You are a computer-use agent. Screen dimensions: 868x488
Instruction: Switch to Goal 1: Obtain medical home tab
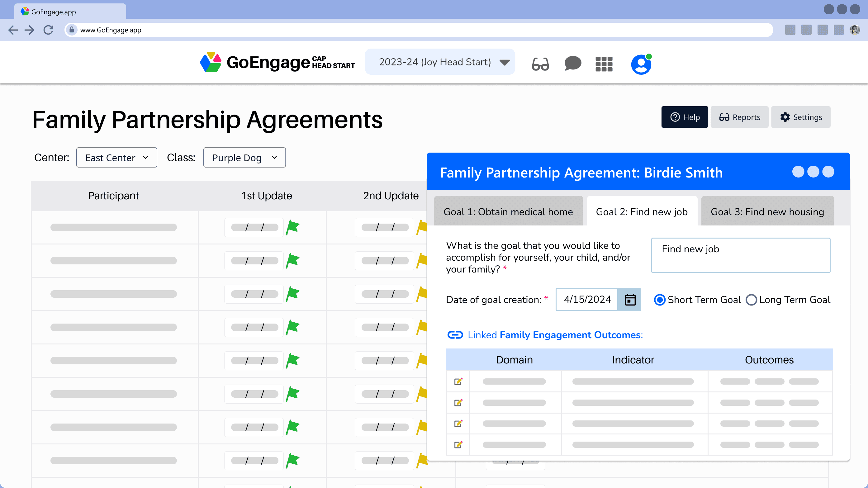coord(508,211)
